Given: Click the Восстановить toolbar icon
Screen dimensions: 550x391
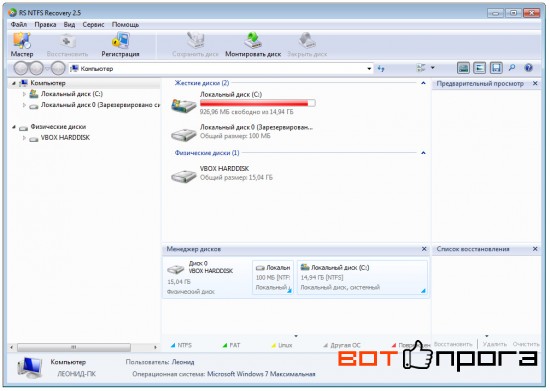Looking at the screenshot, I should pyautogui.click(x=67, y=41).
